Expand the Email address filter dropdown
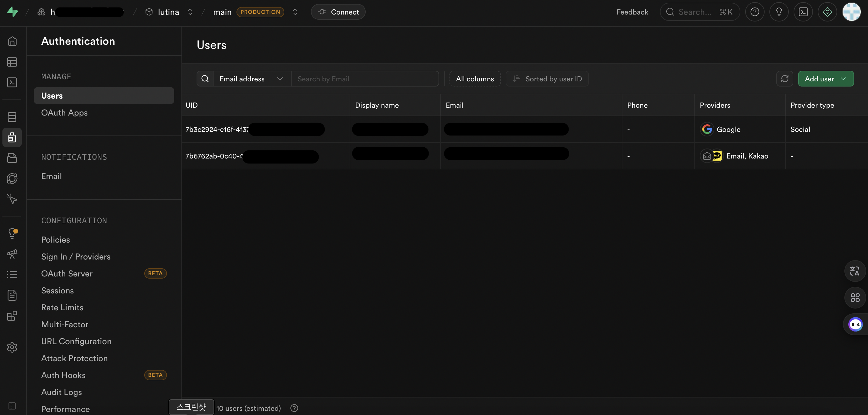 (251, 79)
